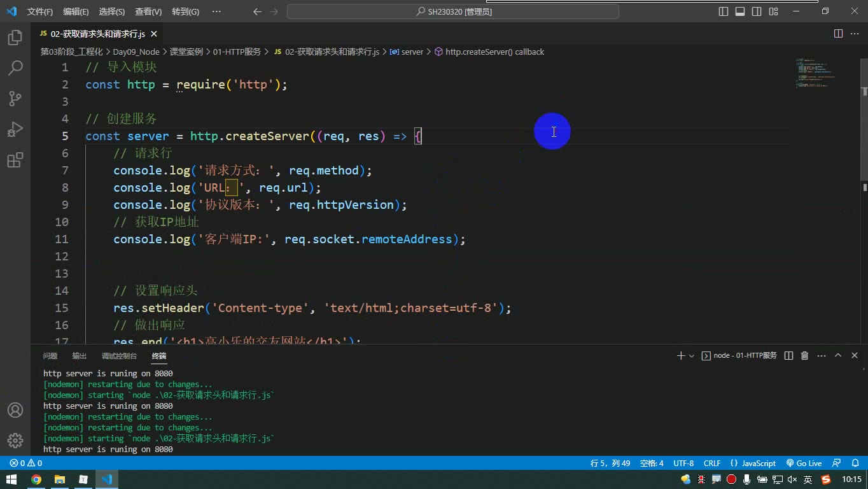Click the SH230320 command center search box
This screenshot has height=489, width=868.
453,11
